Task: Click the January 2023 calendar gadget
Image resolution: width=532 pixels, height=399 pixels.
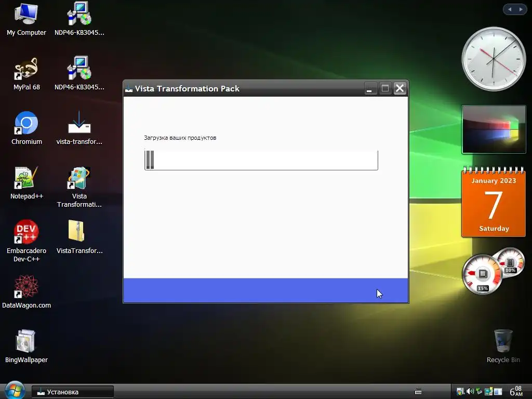Action: 494,202
